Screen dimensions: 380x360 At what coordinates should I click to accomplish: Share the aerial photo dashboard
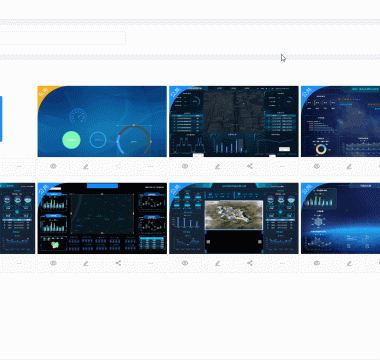[x=250, y=263]
